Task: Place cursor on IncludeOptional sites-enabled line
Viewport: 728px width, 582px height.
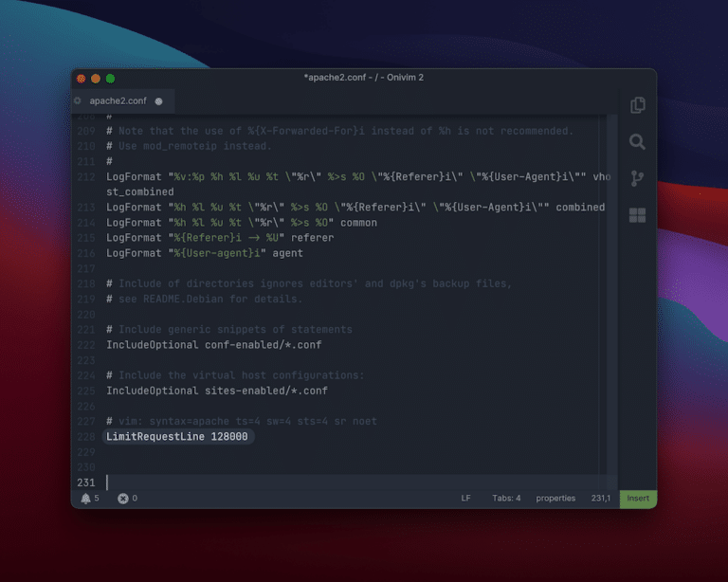Action: pos(216,391)
